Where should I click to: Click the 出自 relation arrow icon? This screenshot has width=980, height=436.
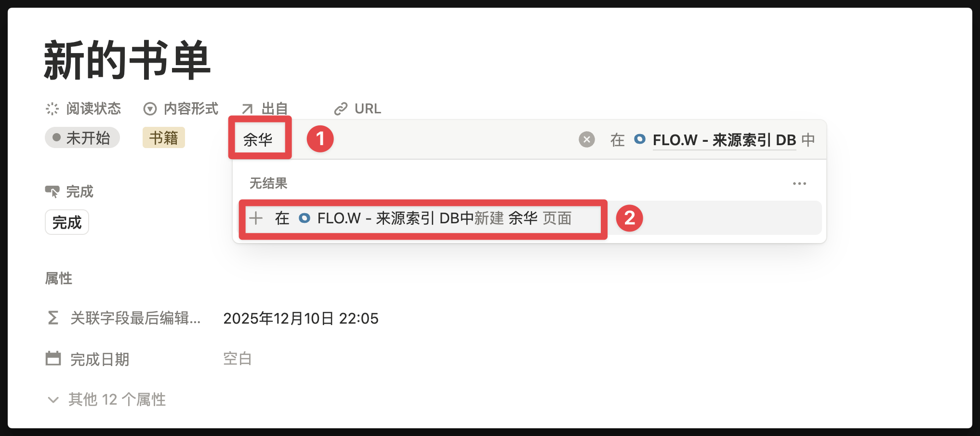click(248, 109)
